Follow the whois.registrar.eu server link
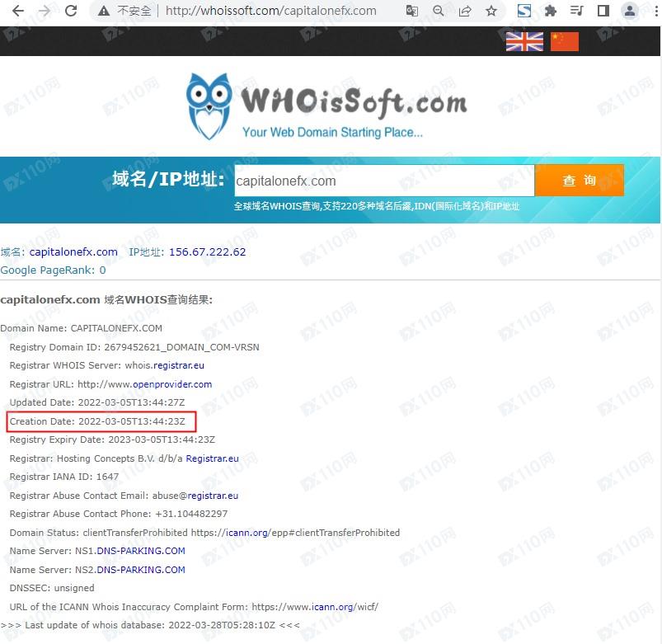 (179, 366)
